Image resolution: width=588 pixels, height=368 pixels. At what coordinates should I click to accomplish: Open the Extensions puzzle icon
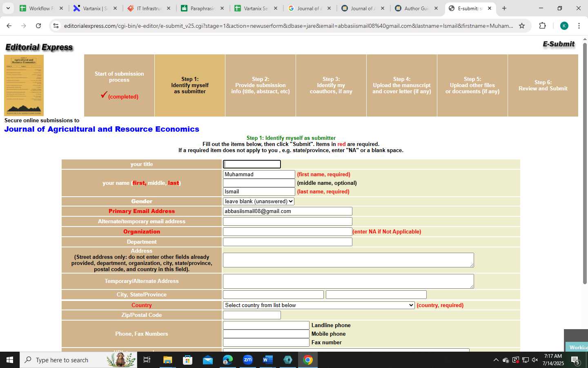tap(542, 26)
